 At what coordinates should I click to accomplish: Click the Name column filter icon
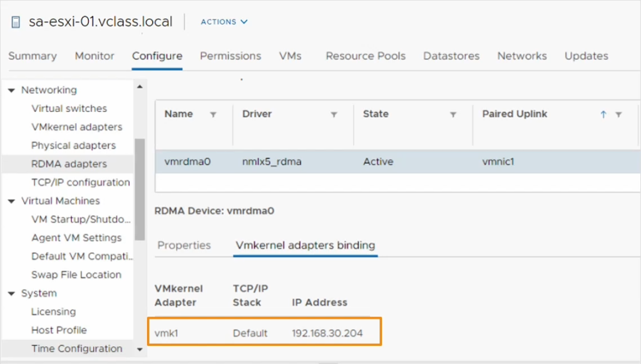[213, 114]
